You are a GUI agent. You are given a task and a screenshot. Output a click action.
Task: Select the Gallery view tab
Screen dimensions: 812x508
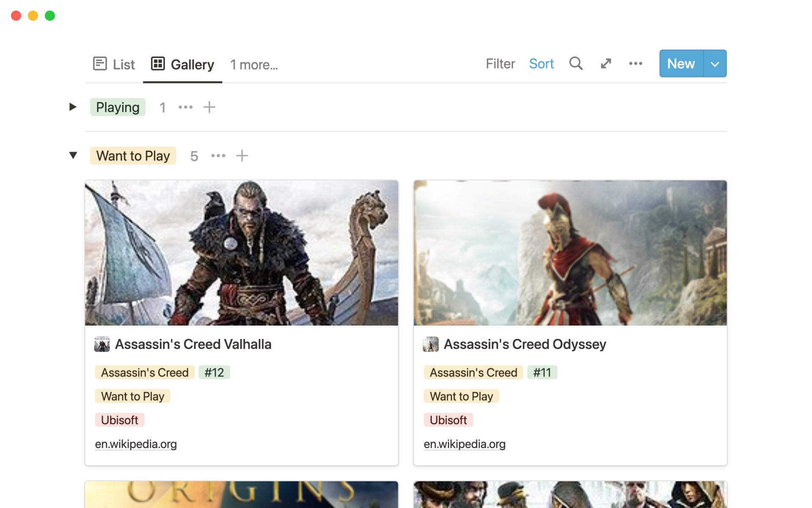point(183,64)
